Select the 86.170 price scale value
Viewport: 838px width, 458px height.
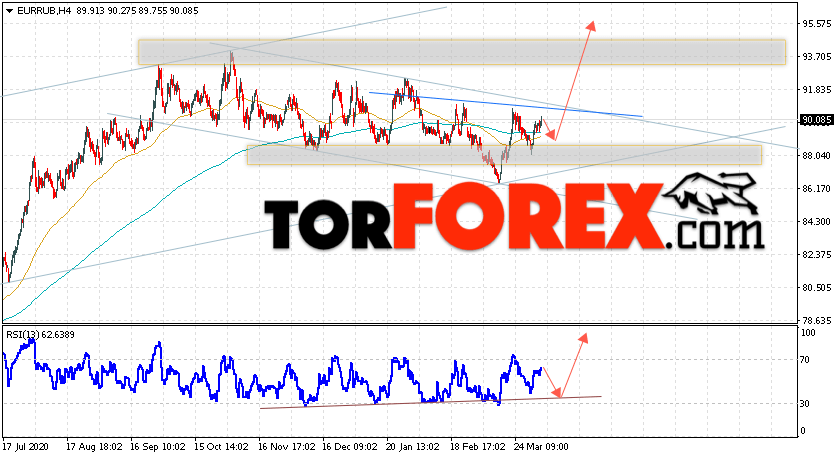(x=817, y=189)
